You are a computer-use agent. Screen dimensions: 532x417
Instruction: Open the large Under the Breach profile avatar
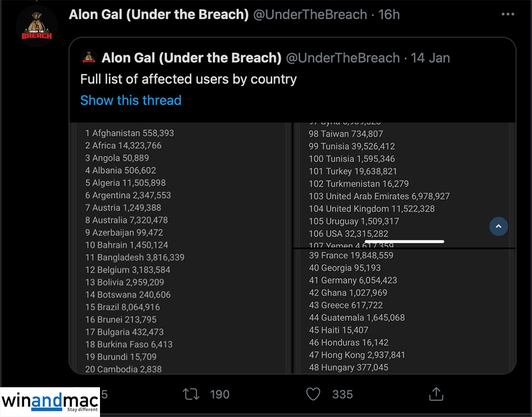coord(37,27)
